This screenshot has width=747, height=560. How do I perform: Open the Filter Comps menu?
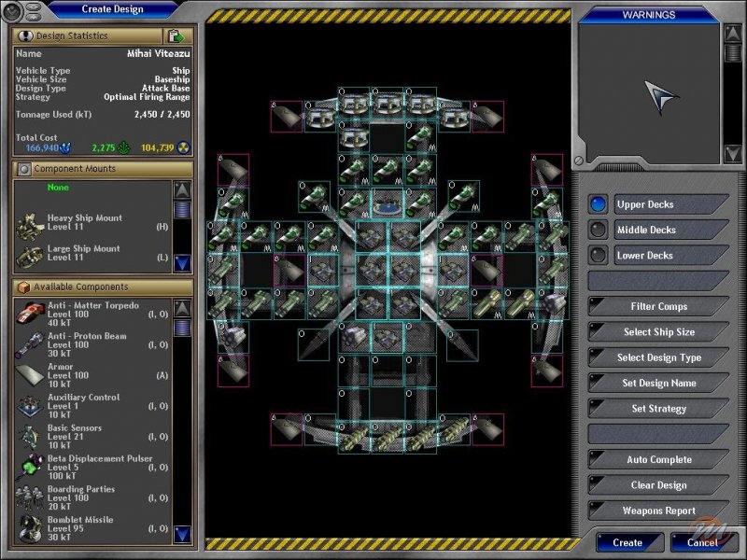657,306
